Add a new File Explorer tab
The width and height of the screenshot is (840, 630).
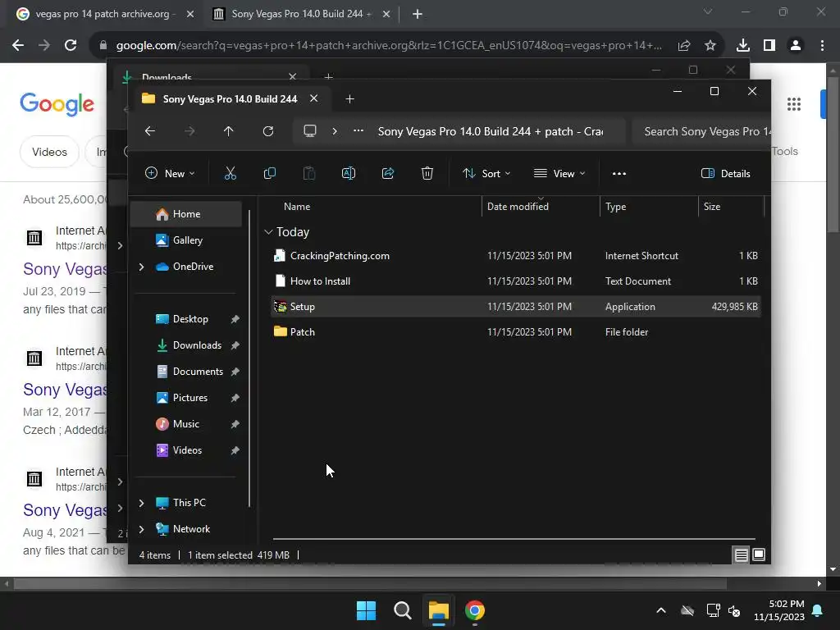click(349, 99)
